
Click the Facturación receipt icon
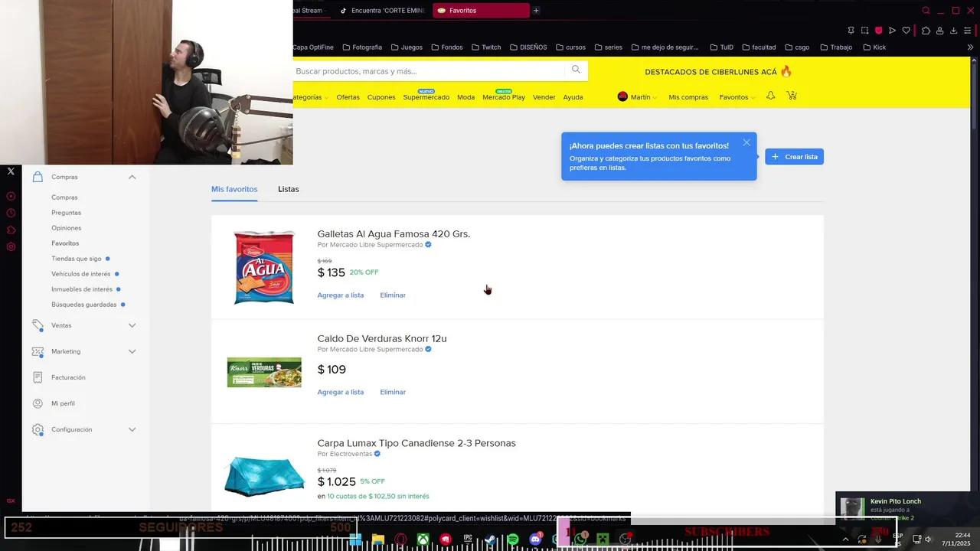[38, 377]
